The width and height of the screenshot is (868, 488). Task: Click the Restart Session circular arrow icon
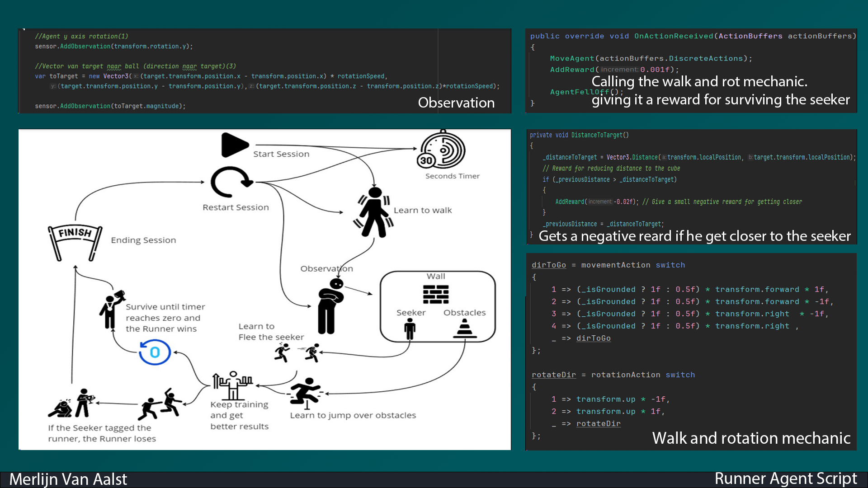[231, 182]
